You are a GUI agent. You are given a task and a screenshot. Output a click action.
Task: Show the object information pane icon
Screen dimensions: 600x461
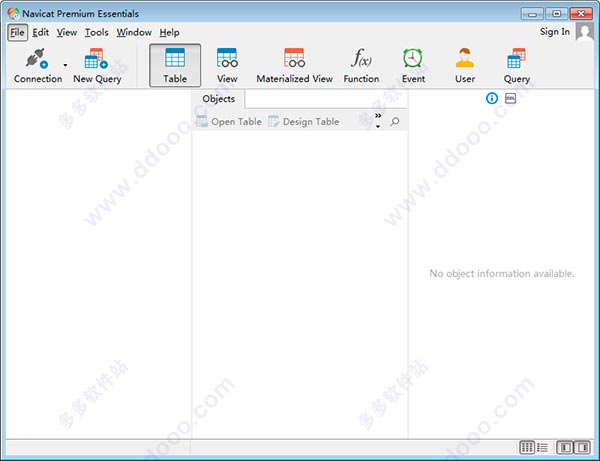pyautogui.click(x=492, y=98)
